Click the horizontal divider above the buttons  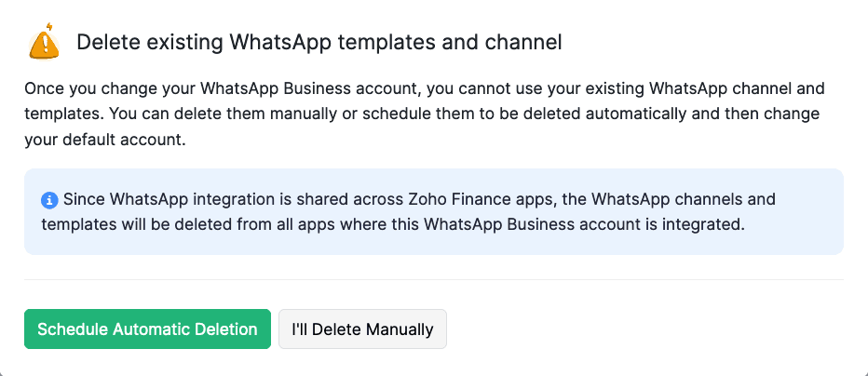(433, 279)
